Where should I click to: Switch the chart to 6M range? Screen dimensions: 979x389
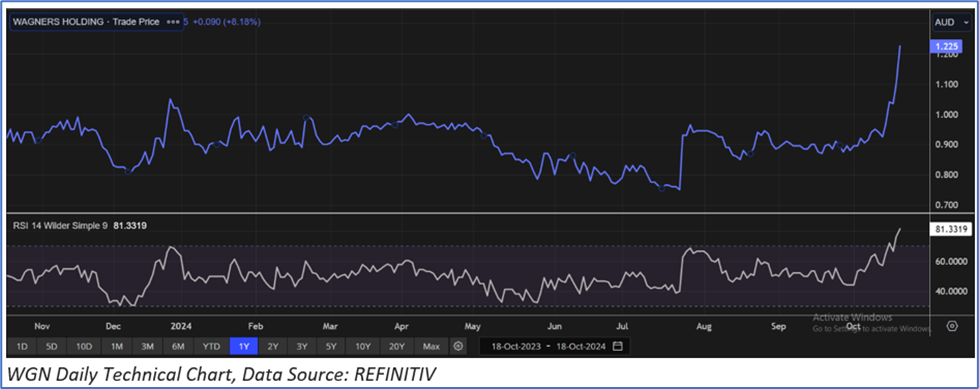click(178, 346)
